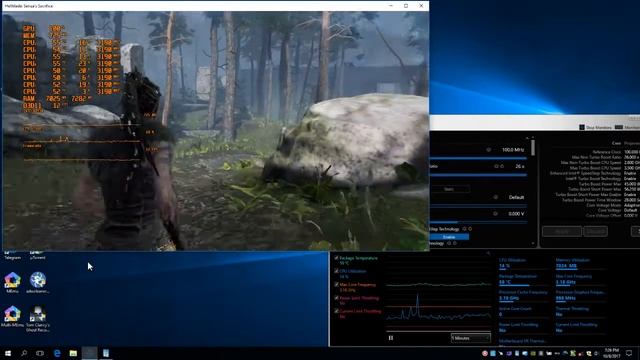Open the Multi-MEmu desktop shortcut
Viewport: 640px width, 360px height.
(x=12, y=317)
